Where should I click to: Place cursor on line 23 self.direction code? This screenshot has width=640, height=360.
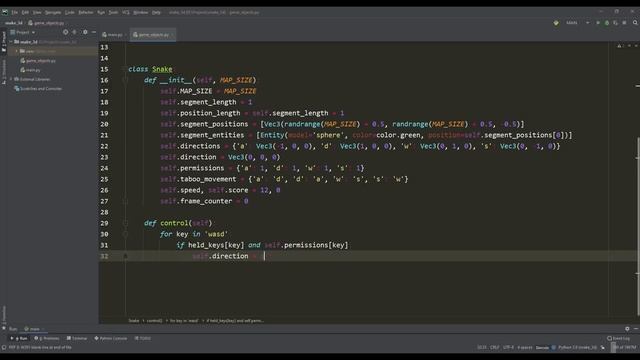(x=220, y=157)
